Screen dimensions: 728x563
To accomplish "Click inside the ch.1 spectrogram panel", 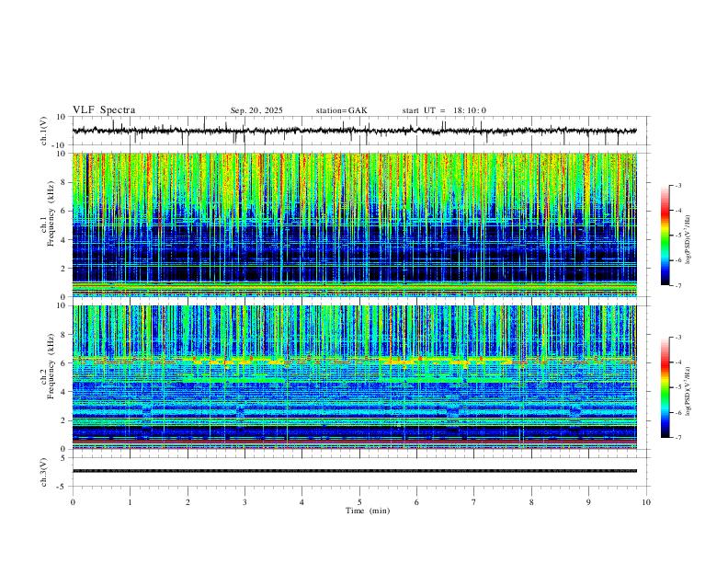I will pyautogui.click(x=355, y=224).
